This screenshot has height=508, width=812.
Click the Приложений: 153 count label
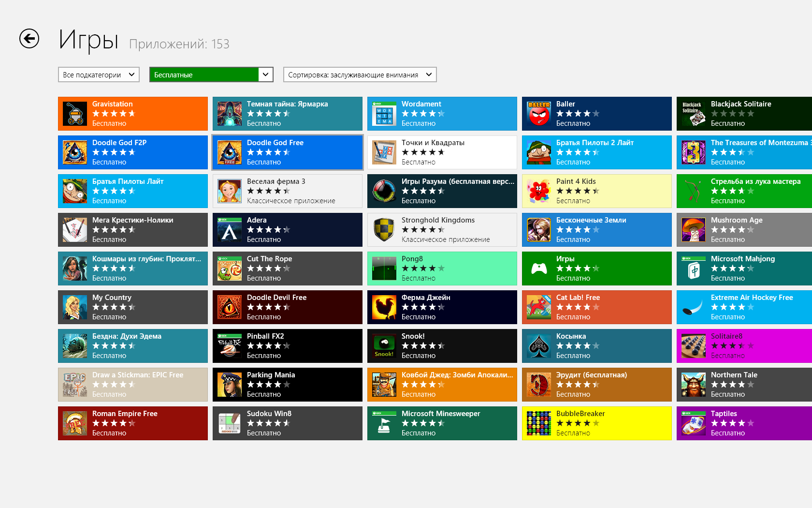click(x=179, y=44)
